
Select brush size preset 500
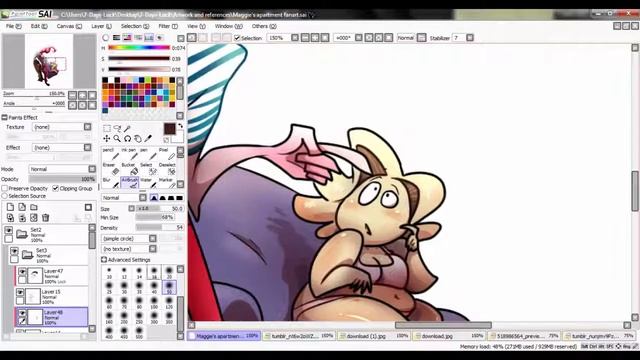click(x=139, y=333)
